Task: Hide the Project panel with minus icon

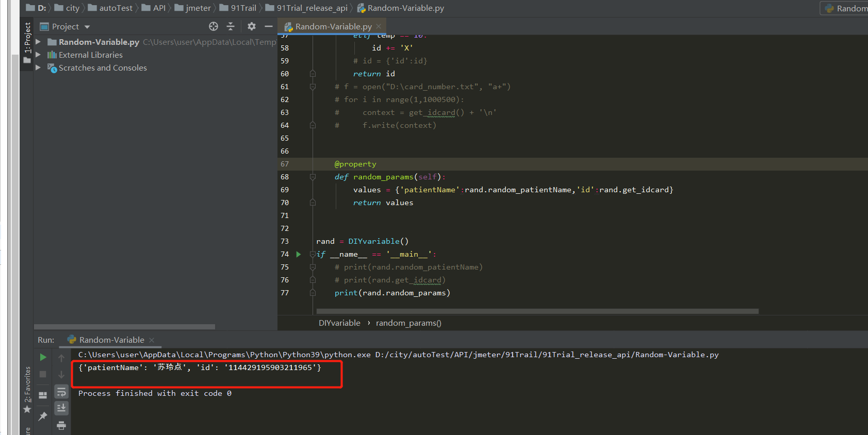Action: (269, 26)
